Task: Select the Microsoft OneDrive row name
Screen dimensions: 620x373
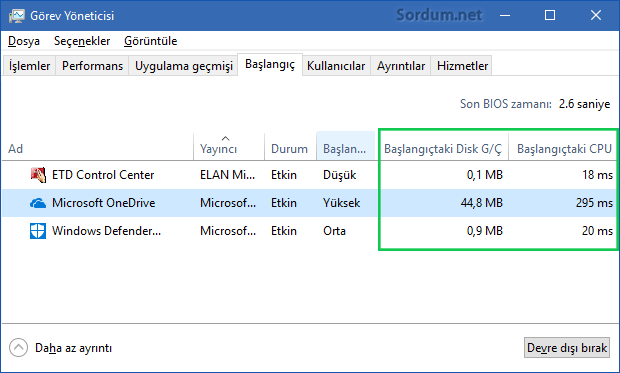Action: [104, 203]
